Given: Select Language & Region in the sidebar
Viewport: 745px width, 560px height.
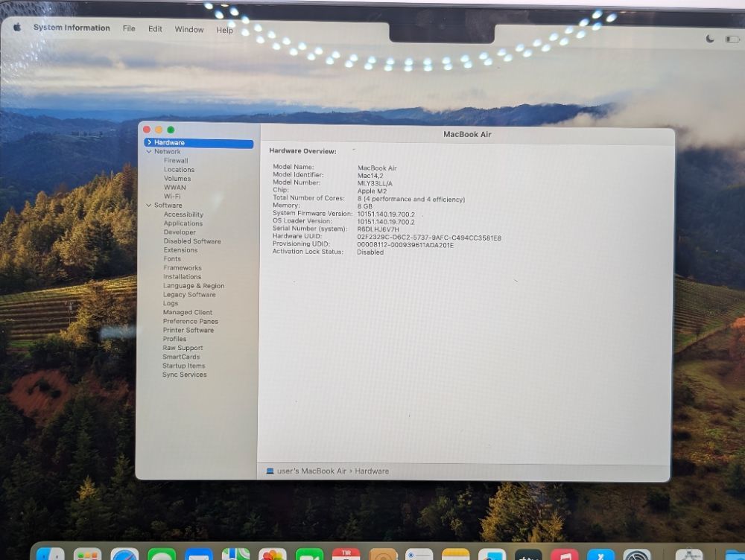Looking at the screenshot, I should 194,286.
